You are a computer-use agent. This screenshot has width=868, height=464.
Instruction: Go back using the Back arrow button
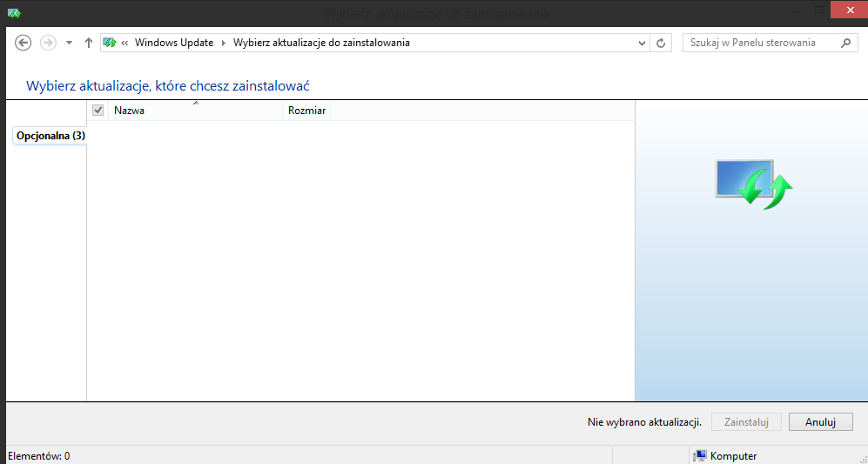pos(24,43)
